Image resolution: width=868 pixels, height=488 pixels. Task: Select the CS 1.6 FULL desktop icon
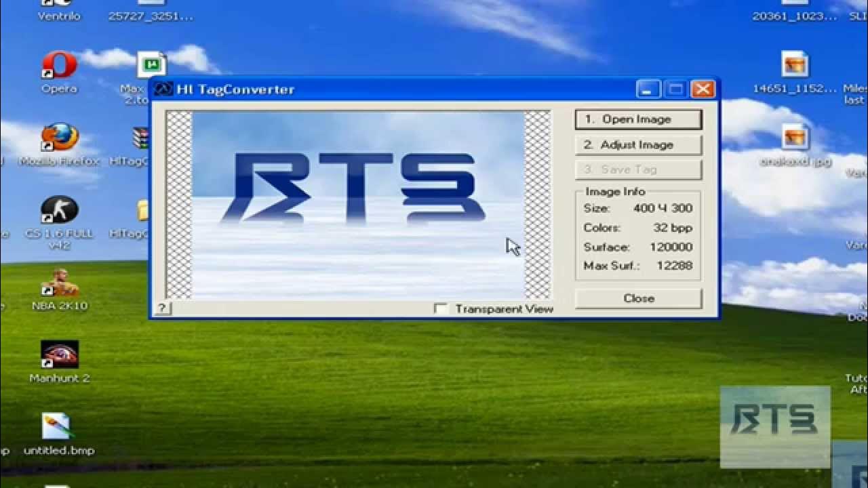point(59,210)
